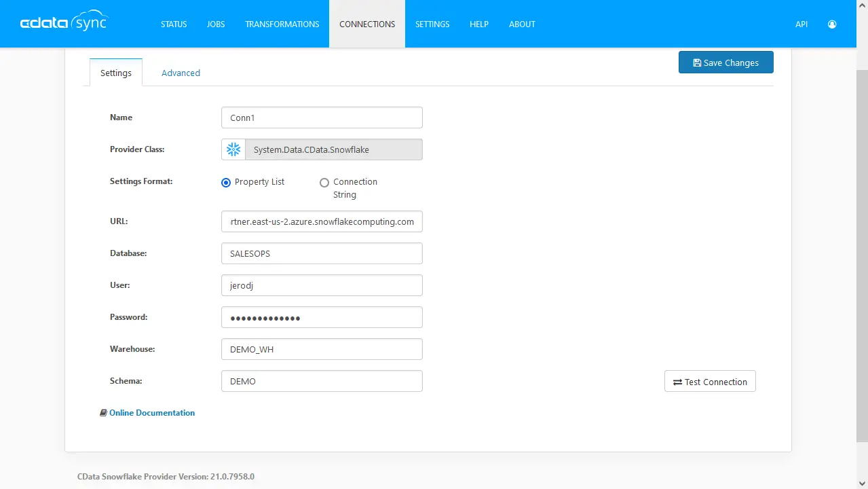Click the save disk icon on Save Changes
Screen dimensions: 868x489
[696, 62]
